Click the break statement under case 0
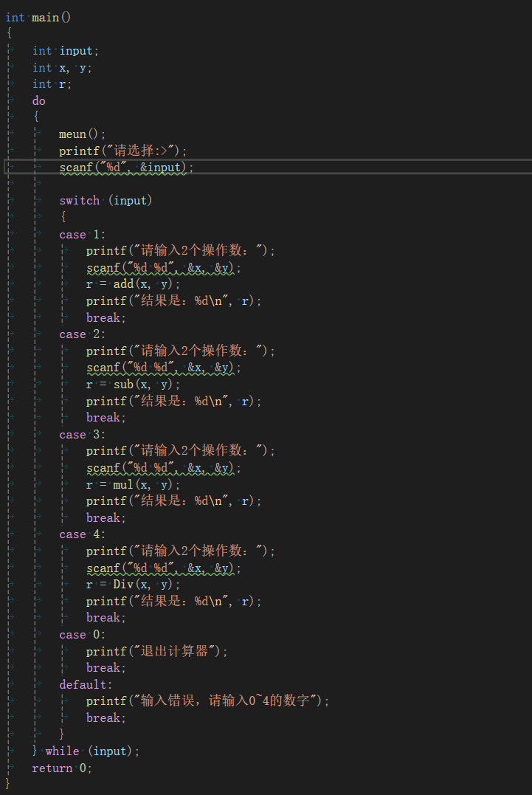Screen dimensions: 532x795 tap(106, 668)
